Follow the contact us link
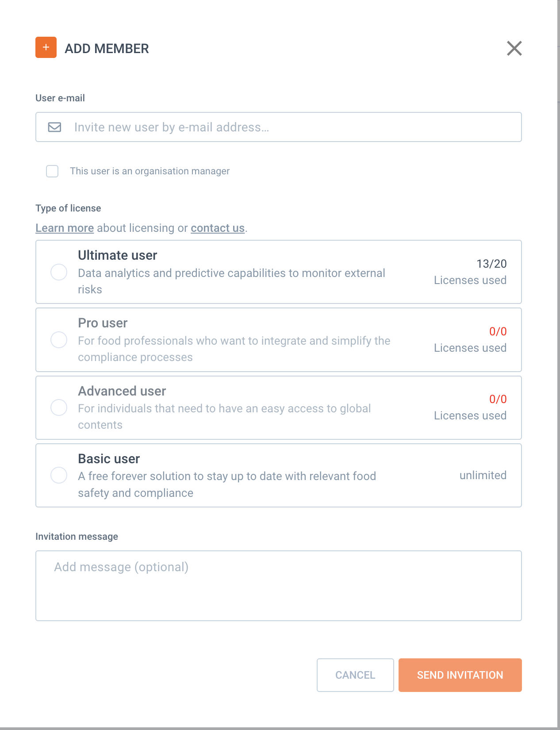Viewport: 560px width, 730px height. click(218, 228)
